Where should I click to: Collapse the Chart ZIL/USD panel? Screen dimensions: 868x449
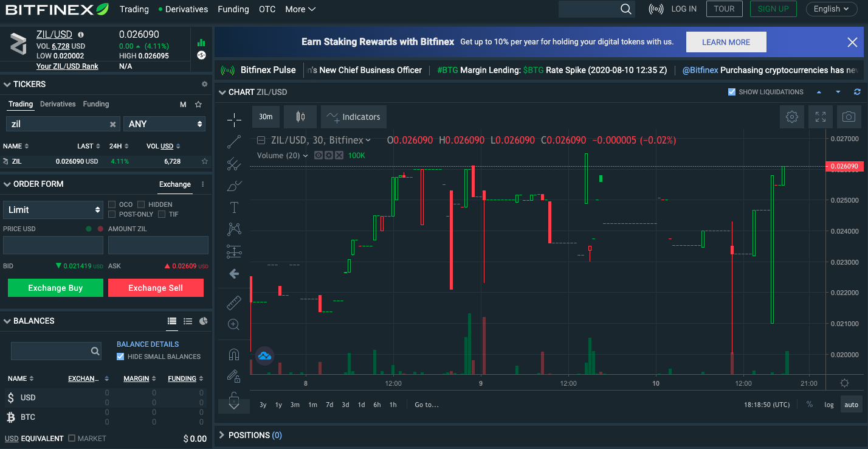[222, 92]
